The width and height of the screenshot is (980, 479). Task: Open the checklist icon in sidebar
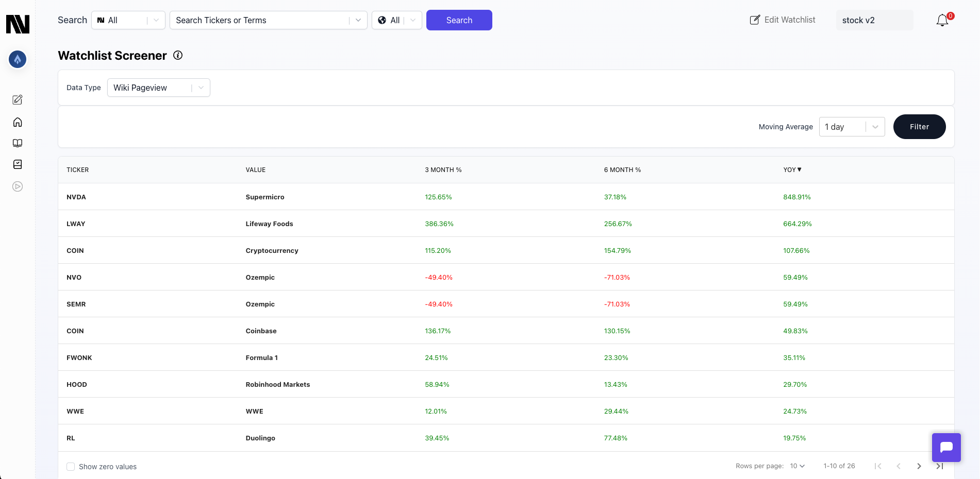(18, 164)
